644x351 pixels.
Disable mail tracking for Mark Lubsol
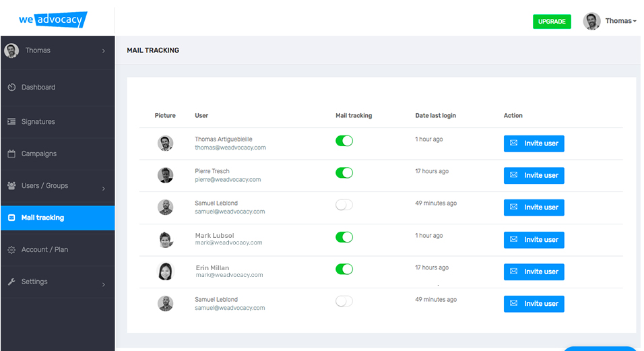(x=344, y=237)
